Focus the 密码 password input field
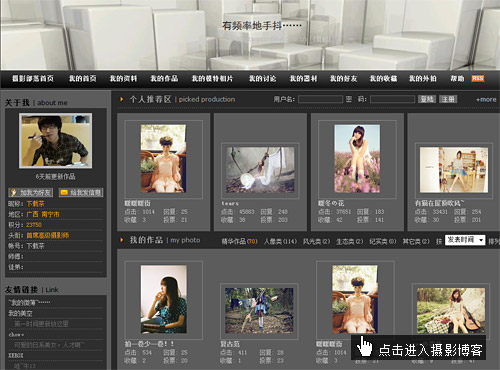 coord(392,99)
